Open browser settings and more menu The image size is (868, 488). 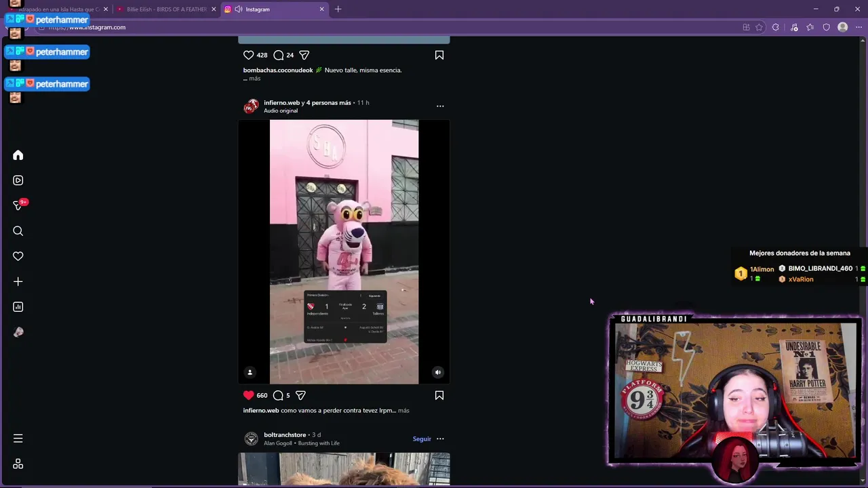coord(859,27)
